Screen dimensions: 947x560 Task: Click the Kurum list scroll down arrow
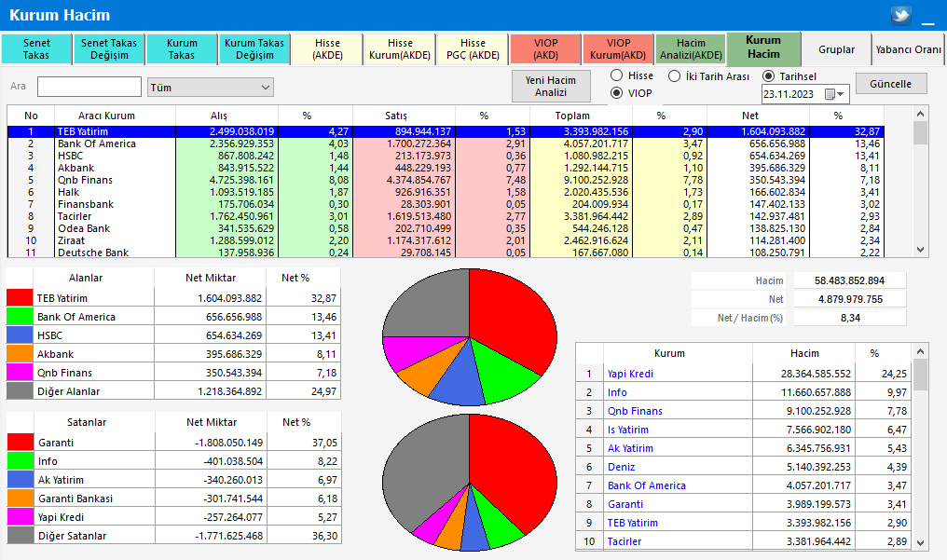click(920, 543)
